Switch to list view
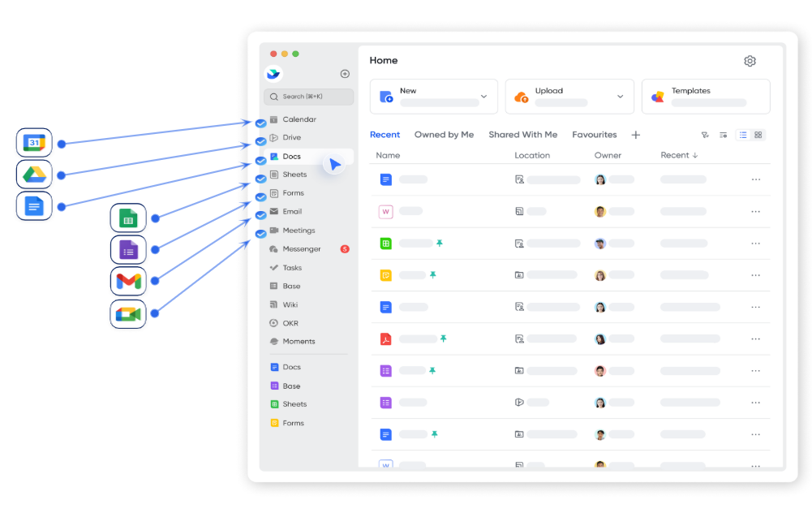The image size is (812, 509). pos(743,135)
